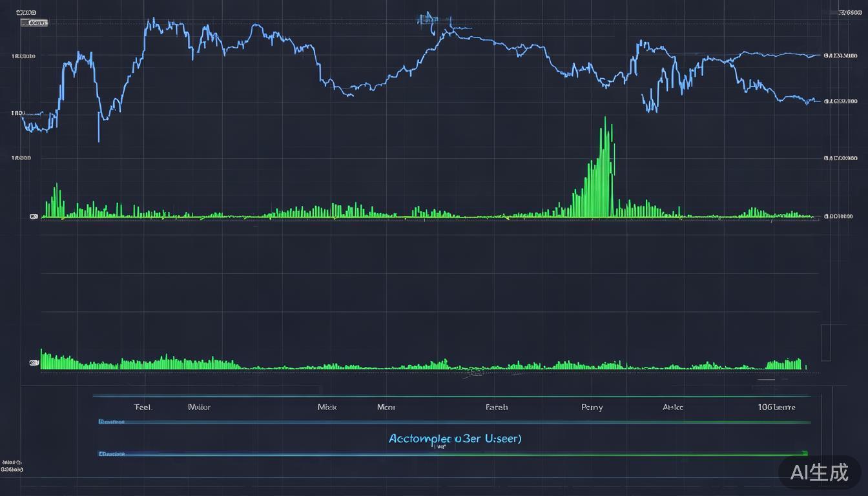Click the AI生成 watermark badge
Viewport: 868px width, 496px height.
coord(818,472)
